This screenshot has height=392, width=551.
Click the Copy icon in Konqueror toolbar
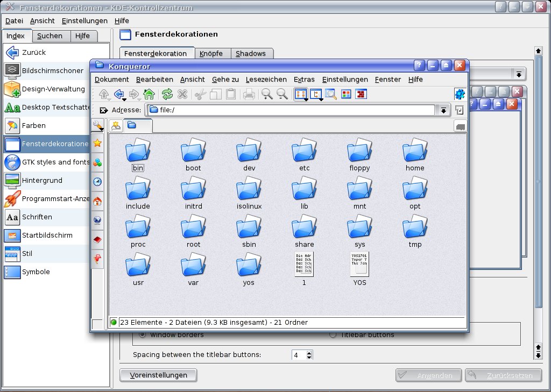215,94
